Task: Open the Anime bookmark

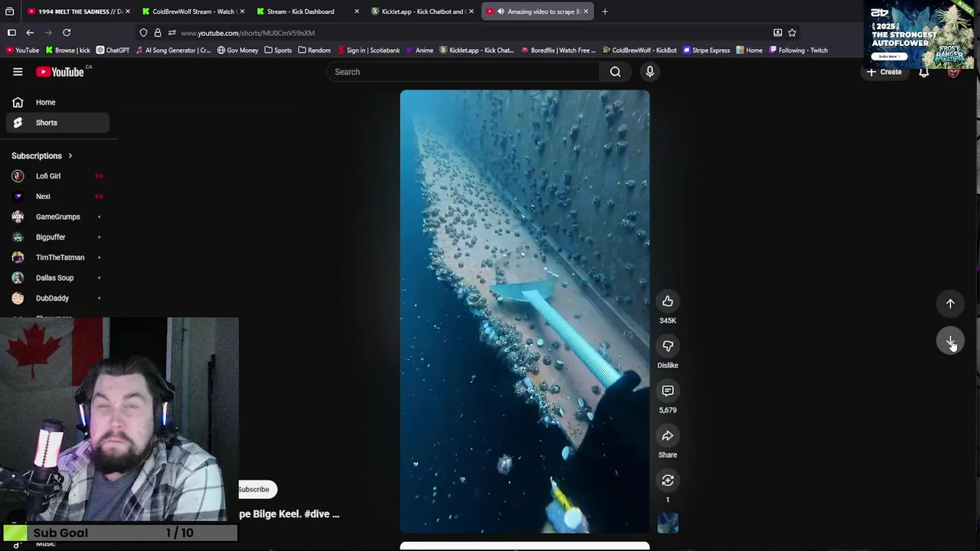Action: coord(420,51)
